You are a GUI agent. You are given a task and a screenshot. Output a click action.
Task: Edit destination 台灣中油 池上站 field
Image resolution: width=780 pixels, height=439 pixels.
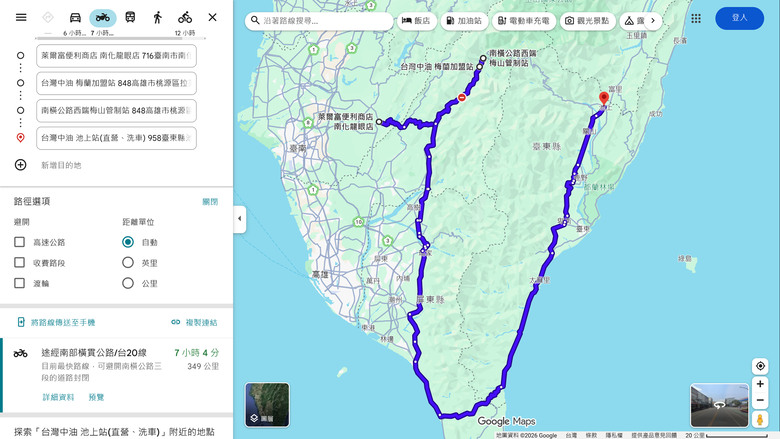[116, 138]
